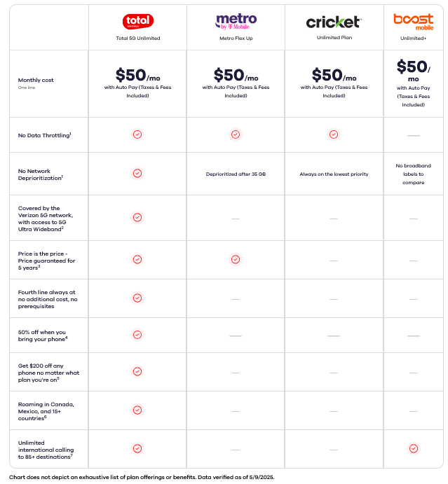Click Total's No Data Throttling checkmark
Image resolution: width=448 pixels, height=484 pixels.
tap(137, 134)
